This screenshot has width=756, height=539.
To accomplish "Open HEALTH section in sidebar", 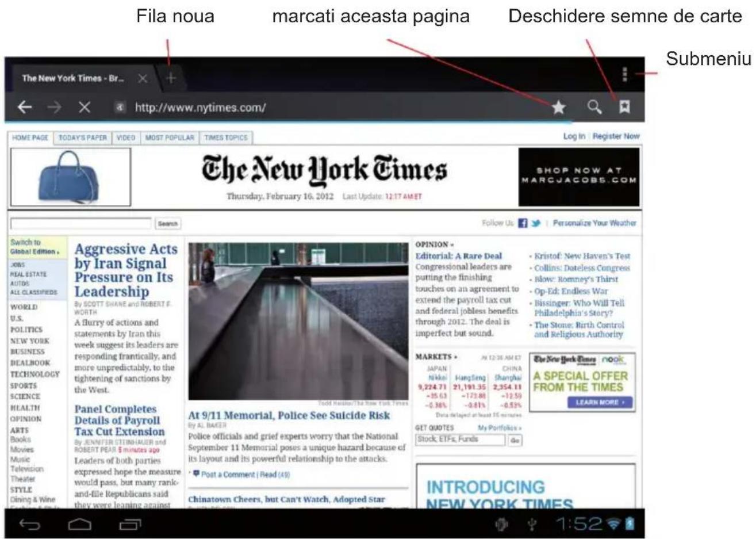I will coord(25,408).
